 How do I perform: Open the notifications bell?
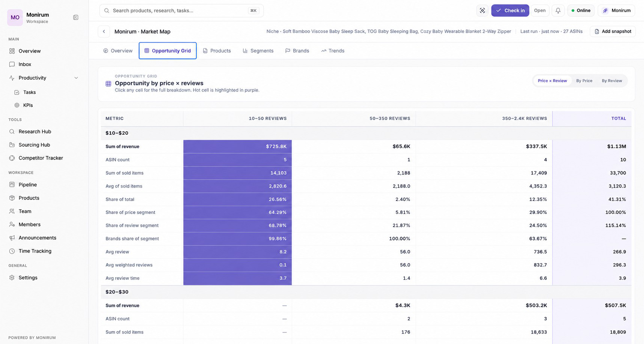[x=558, y=11]
